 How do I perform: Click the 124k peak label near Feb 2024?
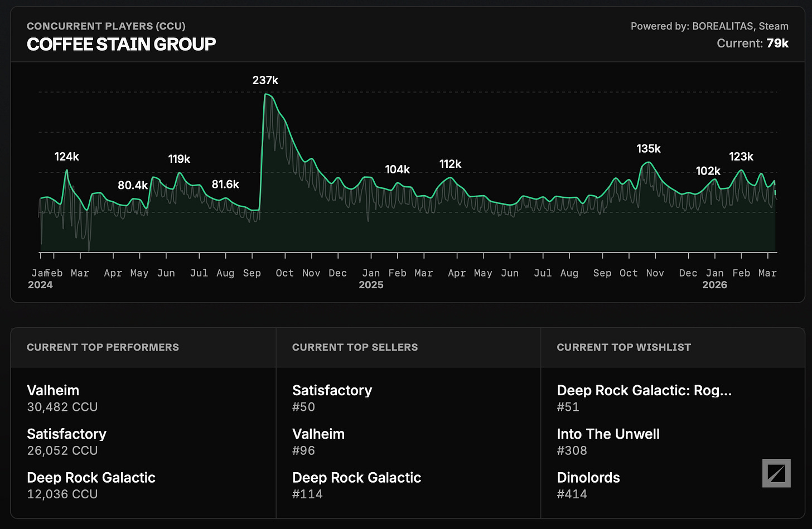pyautogui.click(x=67, y=157)
